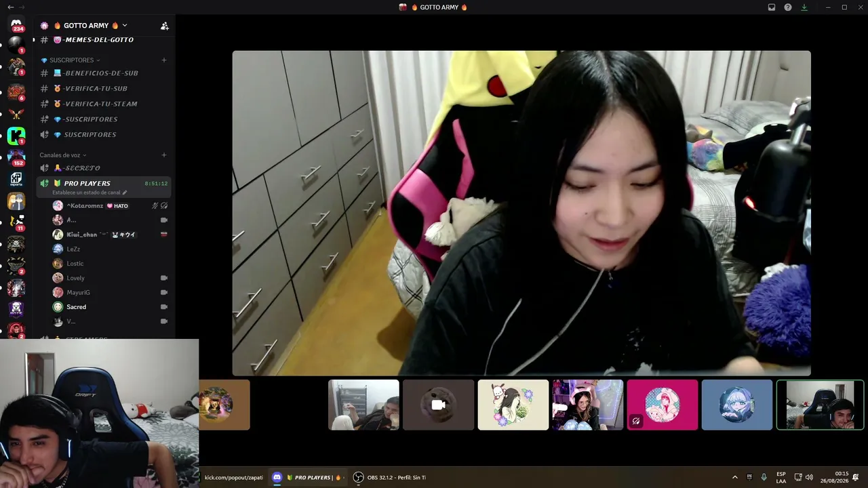The image size is (868, 488).
Task: Open the Kick server icon in sidebar
Action: 16,136
